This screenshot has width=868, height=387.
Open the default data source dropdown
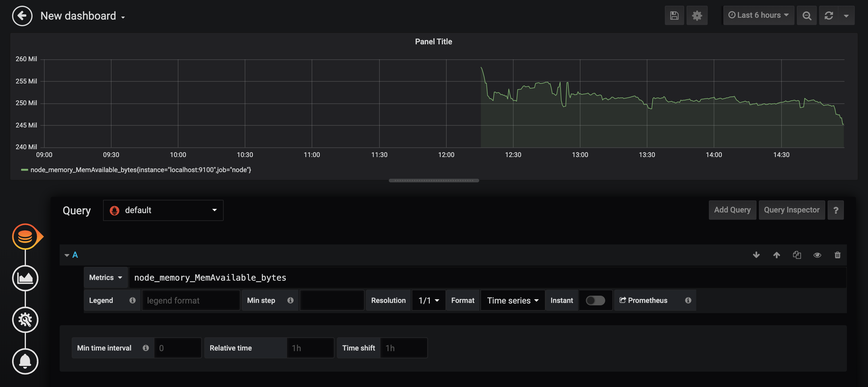[x=163, y=210]
